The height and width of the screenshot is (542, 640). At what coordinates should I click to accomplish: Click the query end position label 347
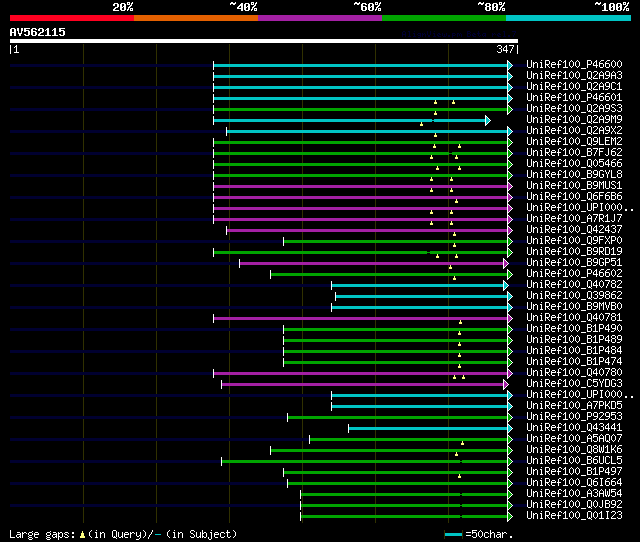505,49
